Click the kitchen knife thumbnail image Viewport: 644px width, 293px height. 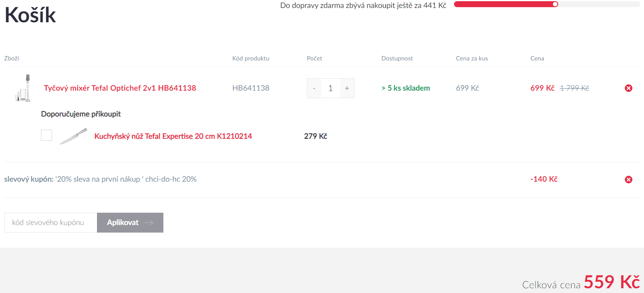tap(73, 136)
